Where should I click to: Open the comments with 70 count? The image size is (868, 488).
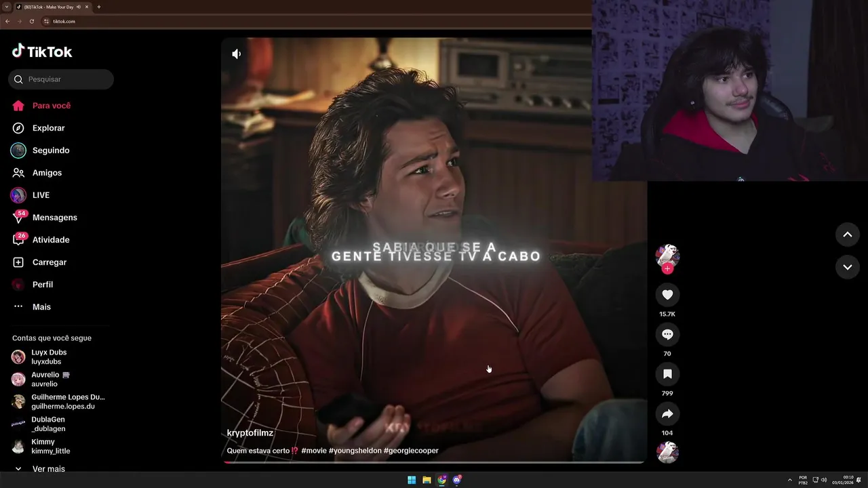click(667, 334)
